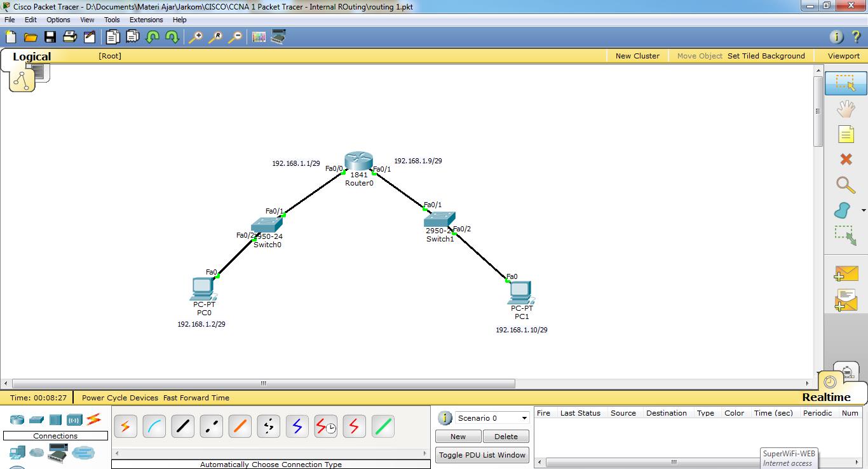Open the Extensions menu
This screenshot has height=469, width=868.
click(x=146, y=20)
